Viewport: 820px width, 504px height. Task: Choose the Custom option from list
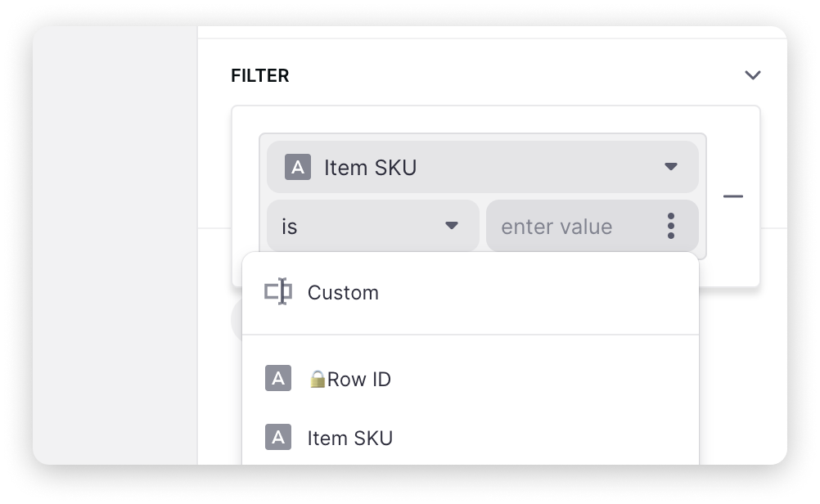pyautogui.click(x=343, y=293)
